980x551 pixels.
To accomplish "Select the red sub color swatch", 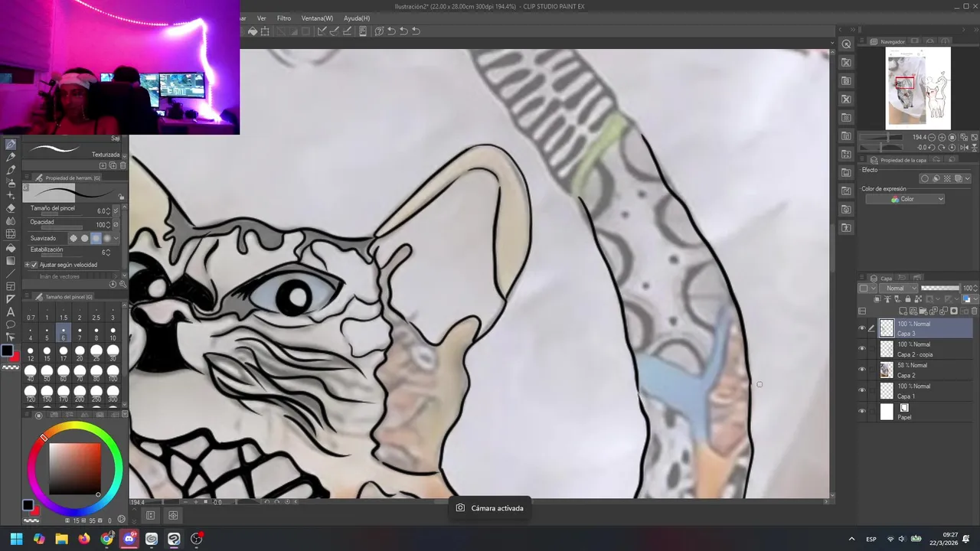I will 14,357.
